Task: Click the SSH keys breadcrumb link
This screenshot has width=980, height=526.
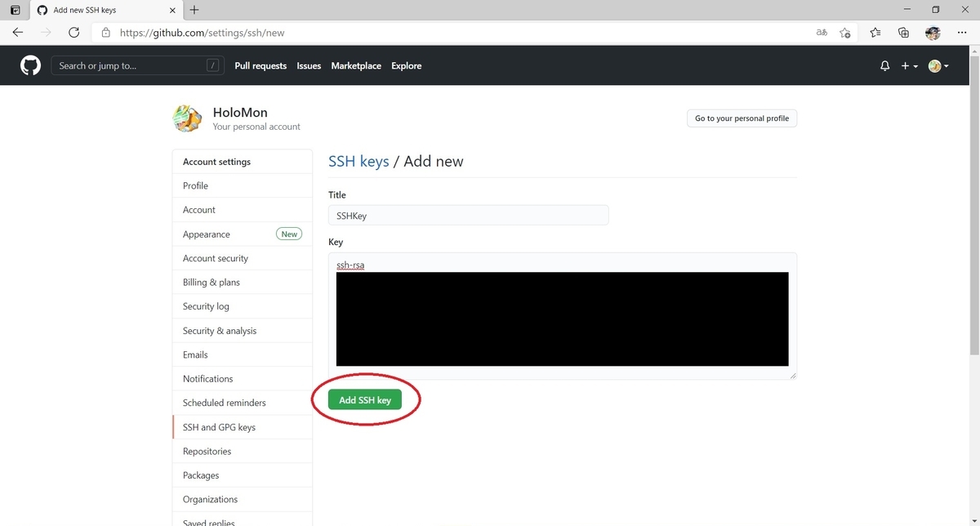Action: [359, 161]
